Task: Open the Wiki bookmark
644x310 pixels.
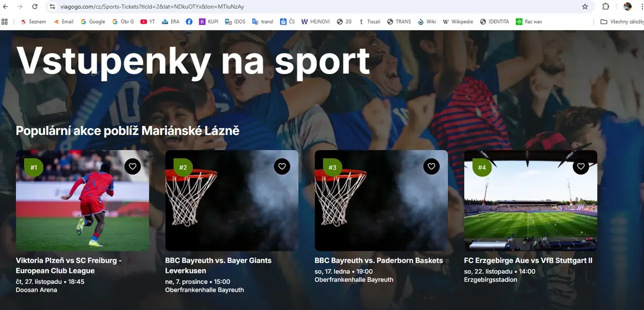Action: click(x=427, y=21)
